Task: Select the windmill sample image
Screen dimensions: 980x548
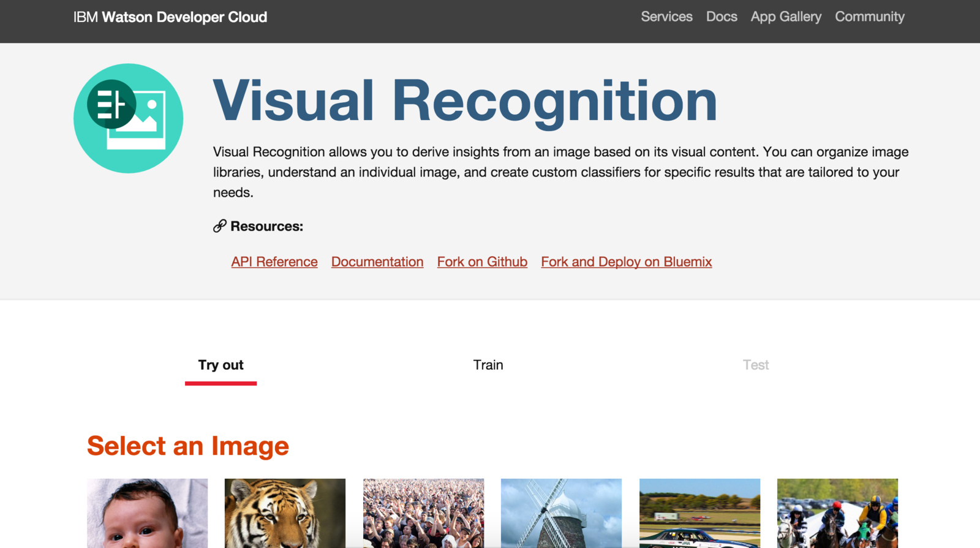Action: [561, 513]
